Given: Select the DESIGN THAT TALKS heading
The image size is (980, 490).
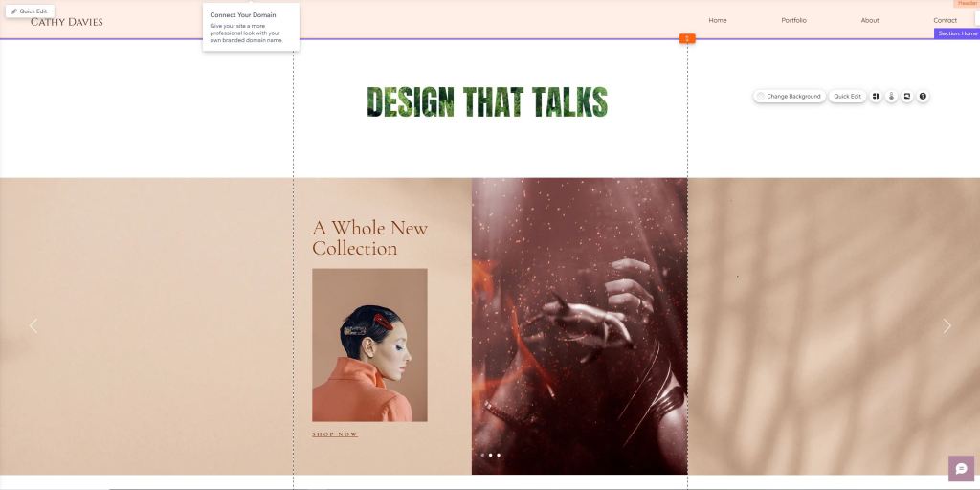Looking at the screenshot, I should [x=487, y=101].
